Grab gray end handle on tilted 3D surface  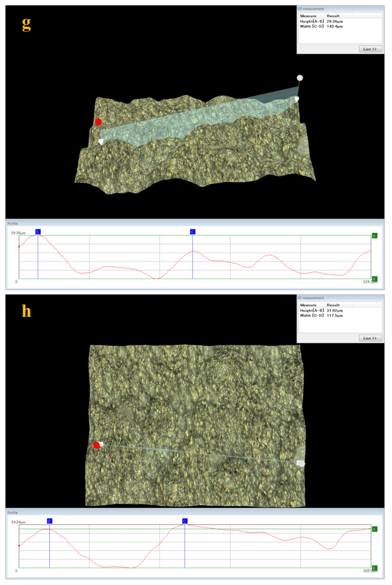[300, 78]
